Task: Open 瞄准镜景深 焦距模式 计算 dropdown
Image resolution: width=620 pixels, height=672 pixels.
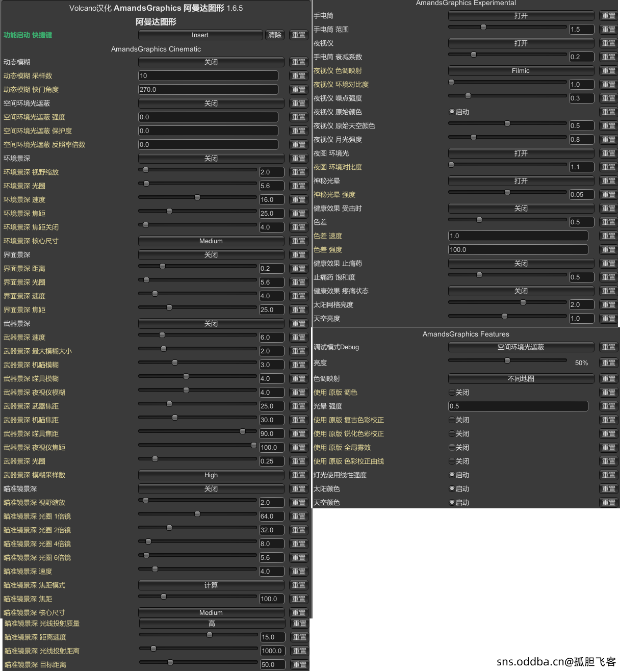Action: (x=211, y=585)
